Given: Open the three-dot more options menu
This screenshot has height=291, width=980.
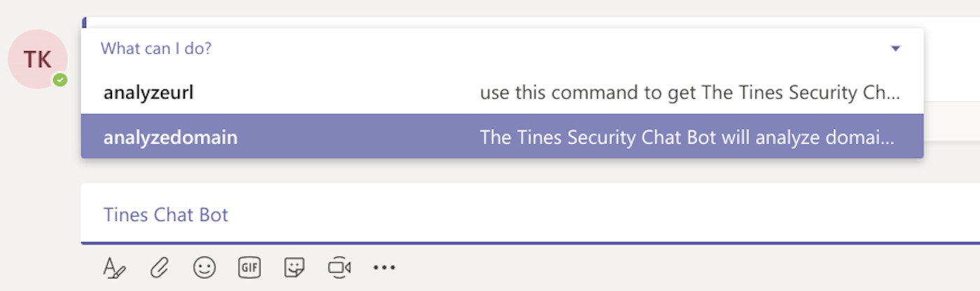Looking at the screenshot, I should click(384, 267).
